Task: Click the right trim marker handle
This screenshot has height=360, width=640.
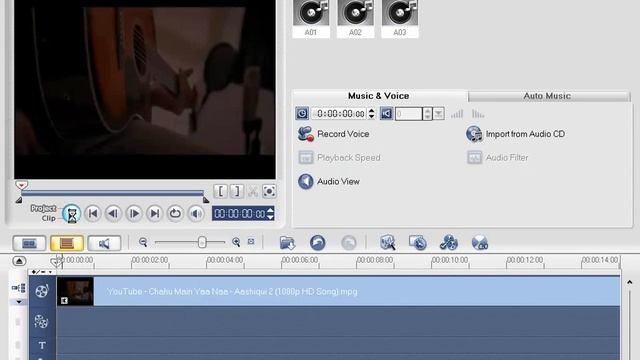Action: pos(206,200)
